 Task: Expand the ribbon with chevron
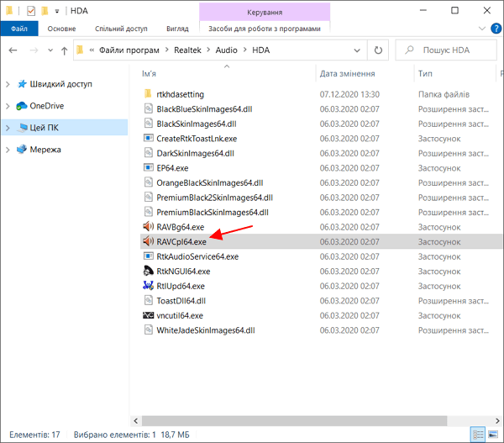click(x=482, y=29)
